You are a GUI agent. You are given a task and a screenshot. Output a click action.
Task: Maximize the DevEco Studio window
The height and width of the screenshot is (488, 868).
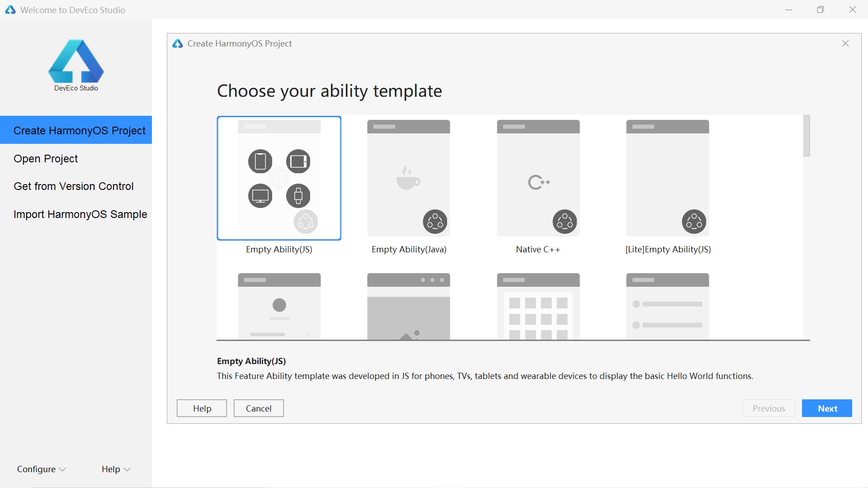point(821,9)
